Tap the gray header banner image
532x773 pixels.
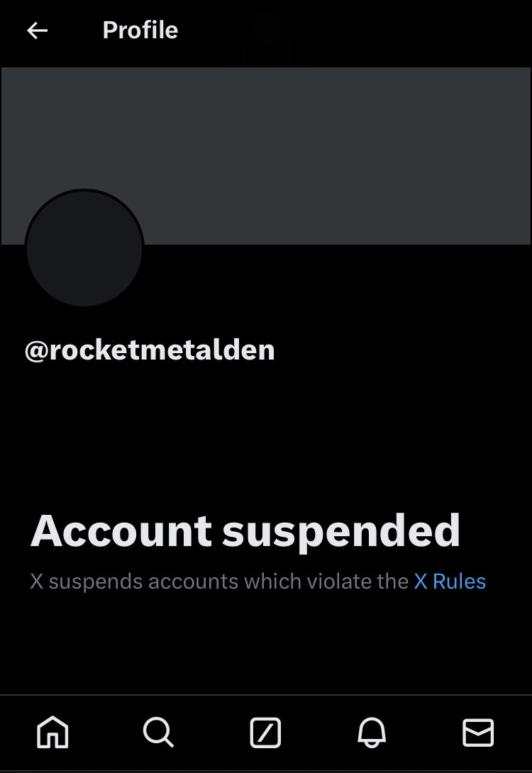point(266,156)
